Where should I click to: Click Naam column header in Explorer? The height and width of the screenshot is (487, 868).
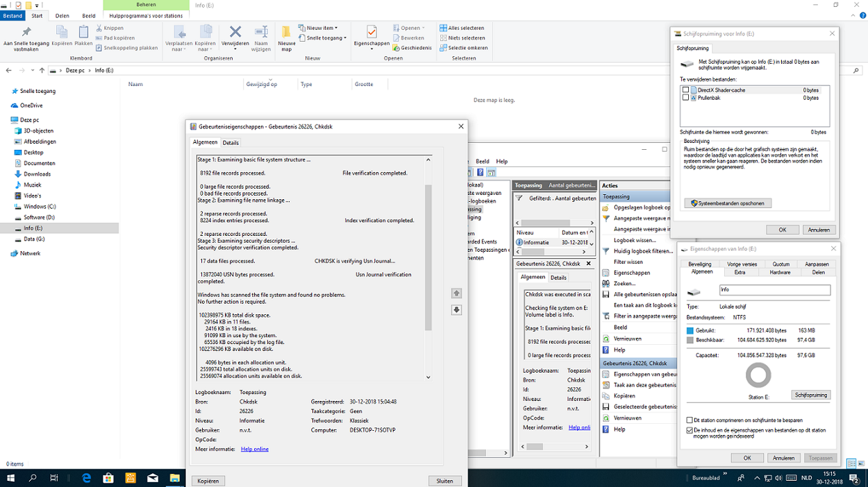(135, 84)
